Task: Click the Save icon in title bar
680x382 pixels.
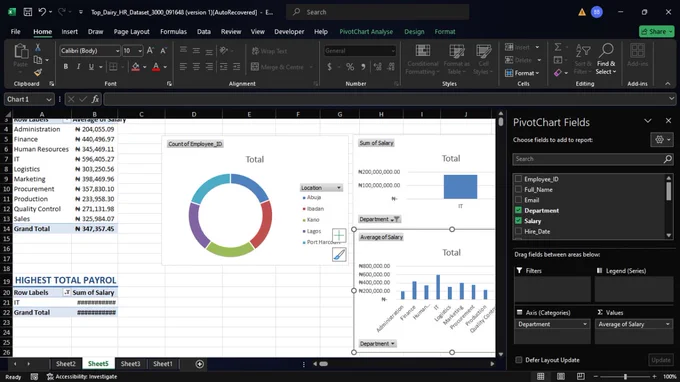Action: click(x=28, y=12)
